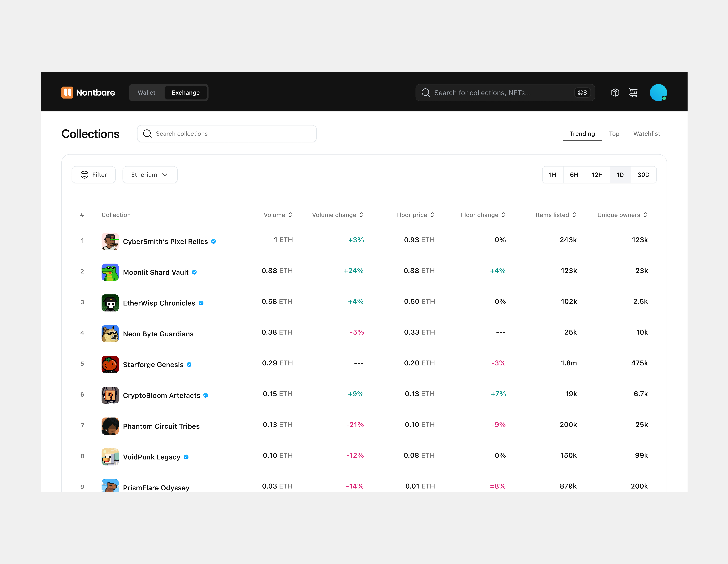Sort by Items listed column
This screenshot has height=564, width=728.
[x=556, y=215]
